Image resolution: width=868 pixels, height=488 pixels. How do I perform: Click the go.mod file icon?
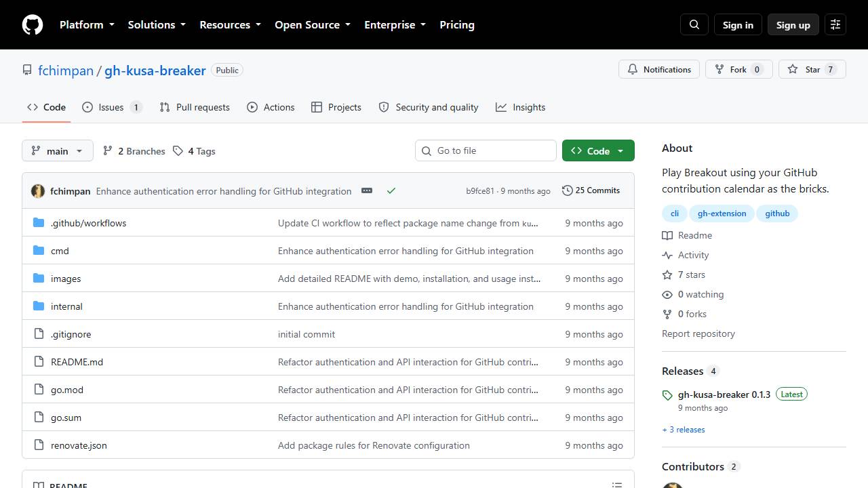pyautogui.click(x=39, y=390)
